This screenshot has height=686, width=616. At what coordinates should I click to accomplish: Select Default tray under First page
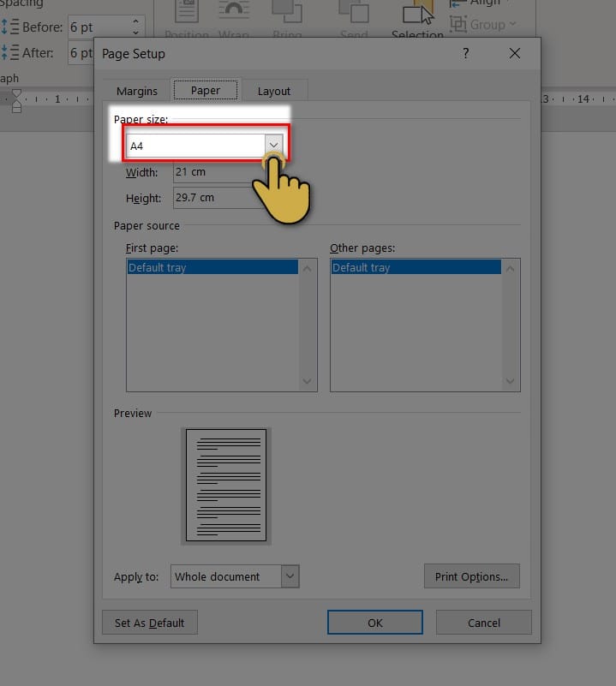[x=212, y=267]
